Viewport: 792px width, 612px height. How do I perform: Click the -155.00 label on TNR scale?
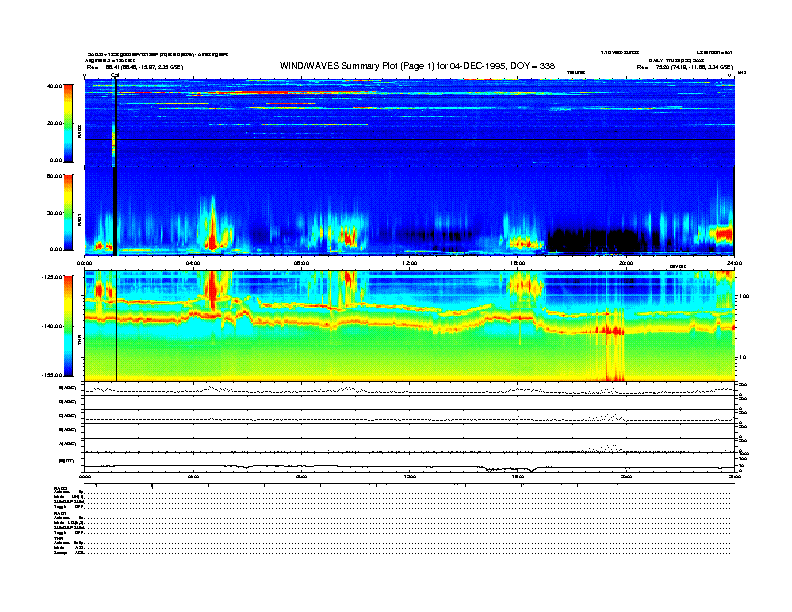point(52,375)
